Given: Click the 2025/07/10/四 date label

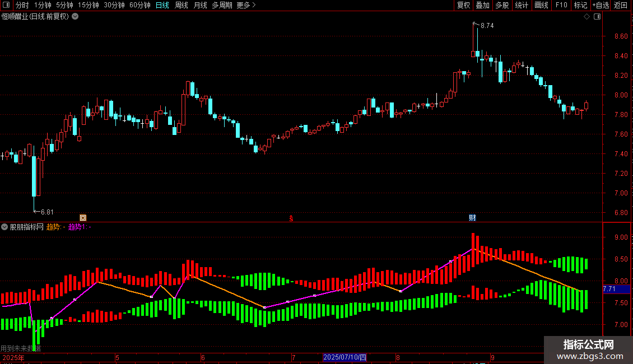Looking at the screenshot, I should pos(345,357).
